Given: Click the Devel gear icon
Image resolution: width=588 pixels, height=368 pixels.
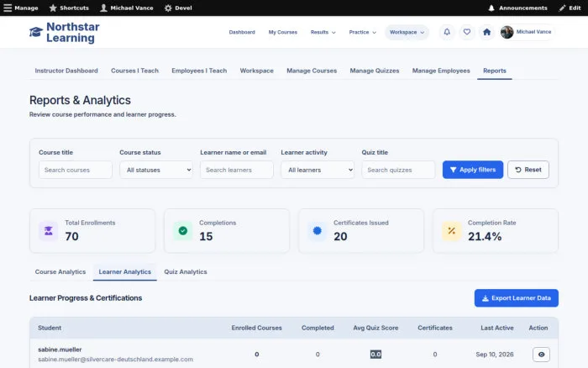Looking at the screenshot, I should point(168,8).
